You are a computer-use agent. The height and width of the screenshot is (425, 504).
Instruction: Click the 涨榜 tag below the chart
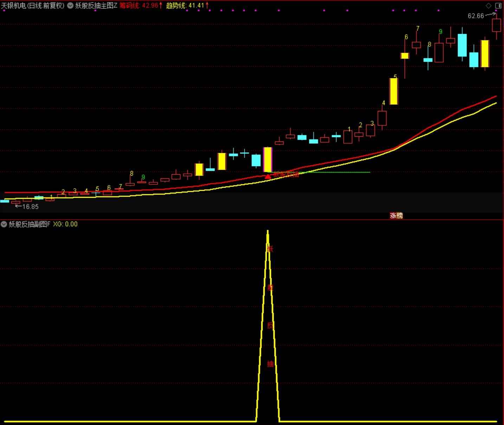[396, 216]
